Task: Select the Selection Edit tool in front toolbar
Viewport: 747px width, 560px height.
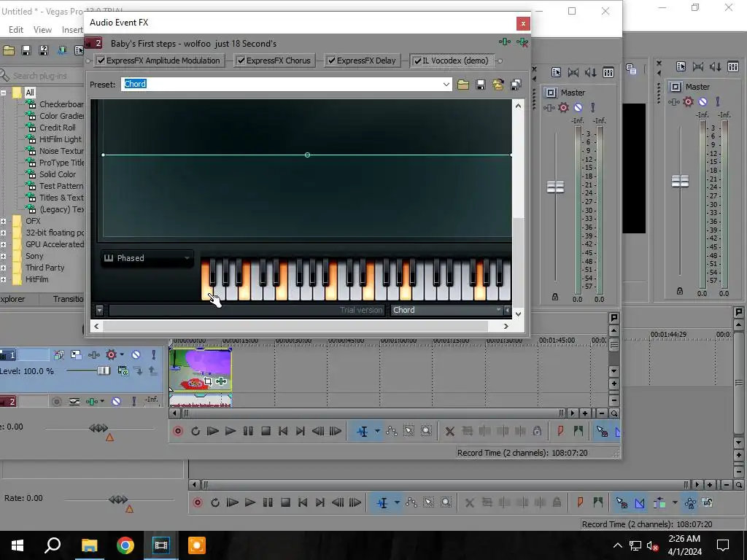Action: (x=409, y=432)
